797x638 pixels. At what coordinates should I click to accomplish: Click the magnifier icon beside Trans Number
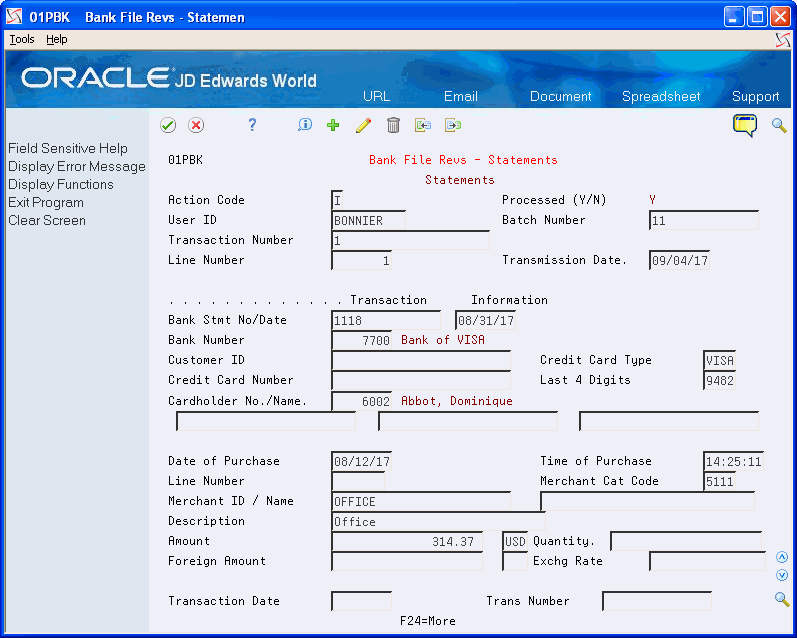tap(782, 599)
